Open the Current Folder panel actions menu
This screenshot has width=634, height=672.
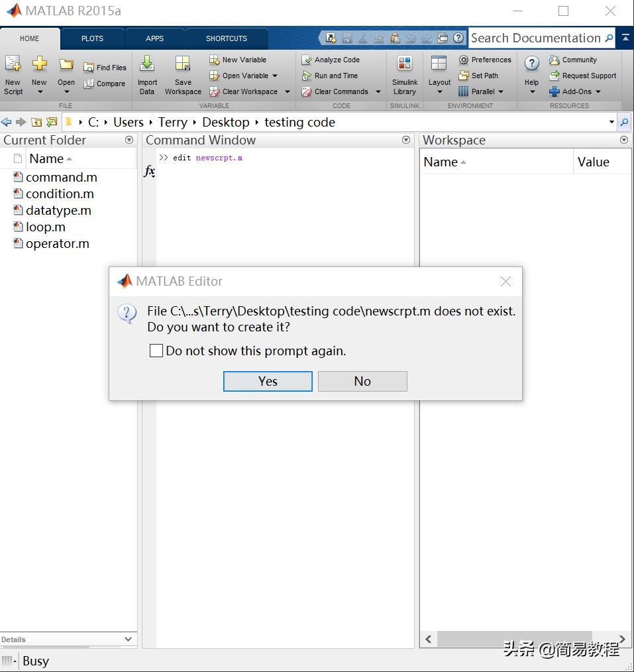pyautogui.click(x=129, y=140)
